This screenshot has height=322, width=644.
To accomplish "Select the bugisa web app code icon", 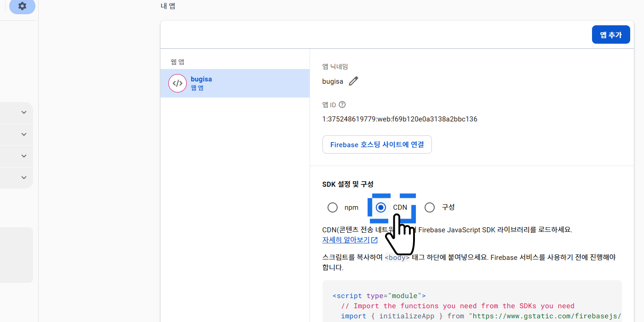I will (178, 83).
